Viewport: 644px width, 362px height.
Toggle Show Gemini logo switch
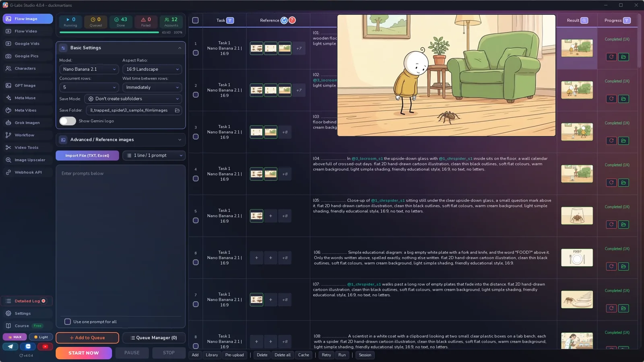(x=68, y=121)
